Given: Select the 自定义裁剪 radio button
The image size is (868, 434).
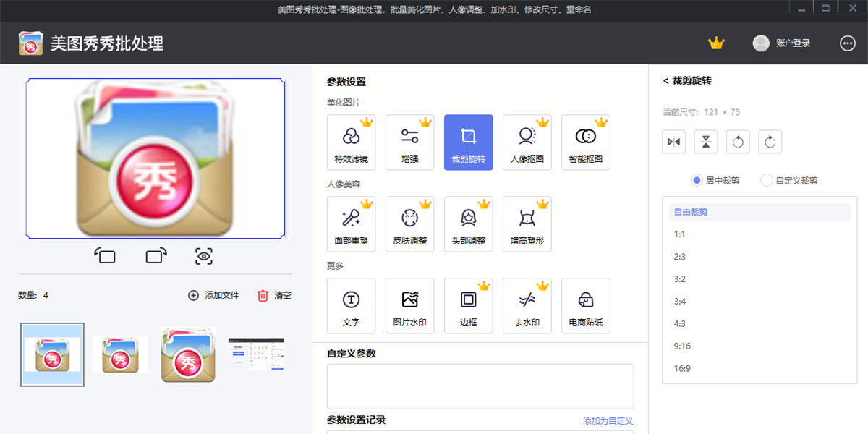Looking at the screenshot, I should 767,180.
